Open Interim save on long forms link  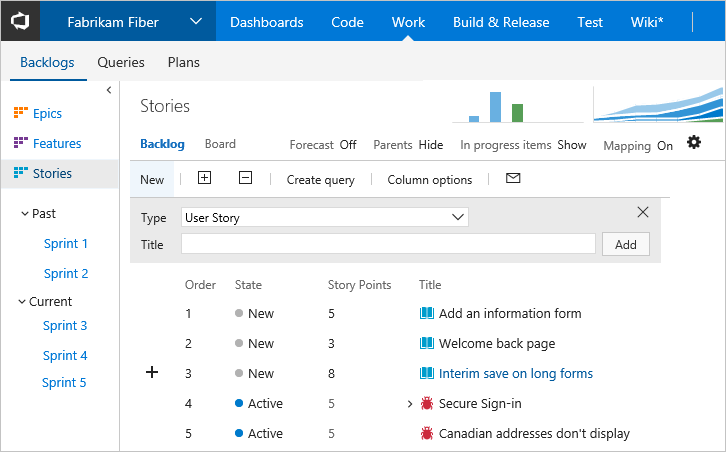pos(515,373)
